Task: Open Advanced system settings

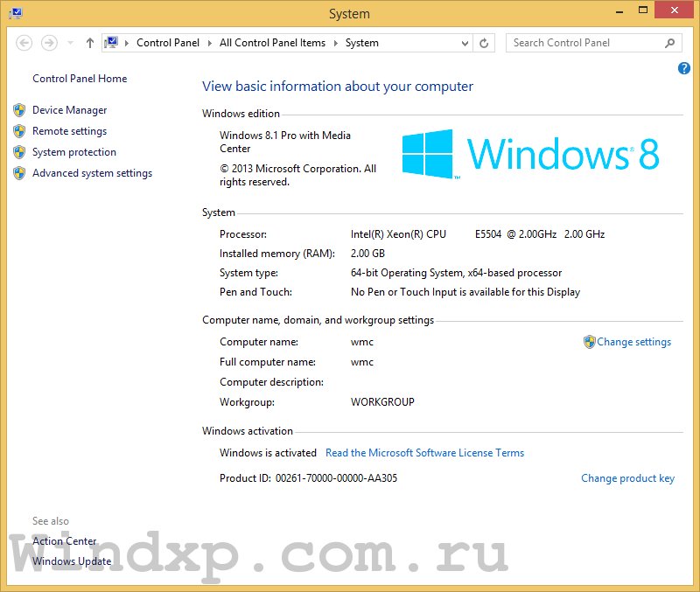Action: point(92,173)
